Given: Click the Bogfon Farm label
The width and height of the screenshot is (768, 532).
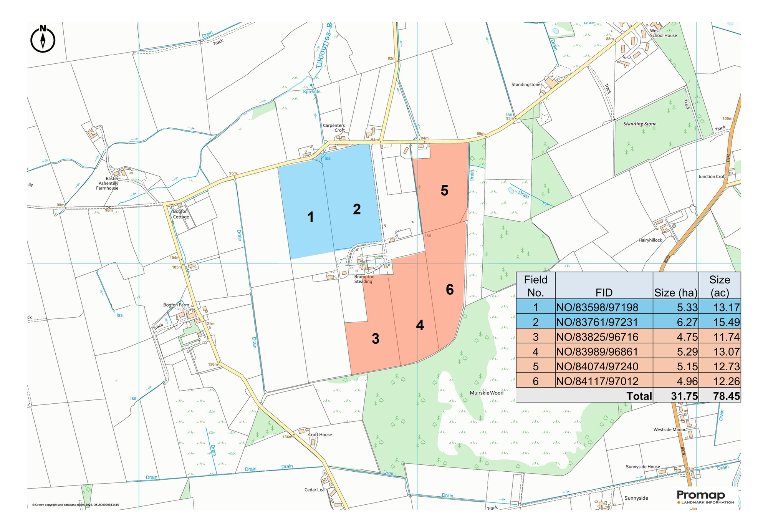Looking at the screenshot, I should pyautogui.click(x=176, y=305).
